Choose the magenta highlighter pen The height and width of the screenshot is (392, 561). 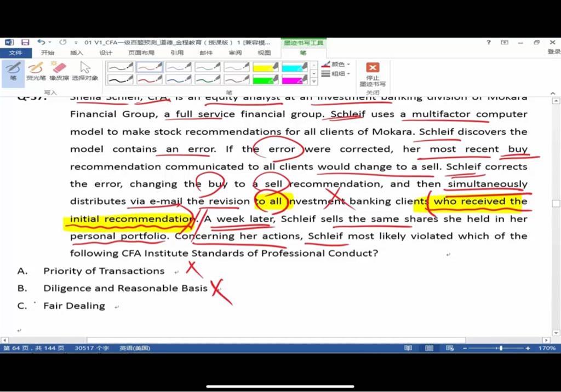point(294,79)
